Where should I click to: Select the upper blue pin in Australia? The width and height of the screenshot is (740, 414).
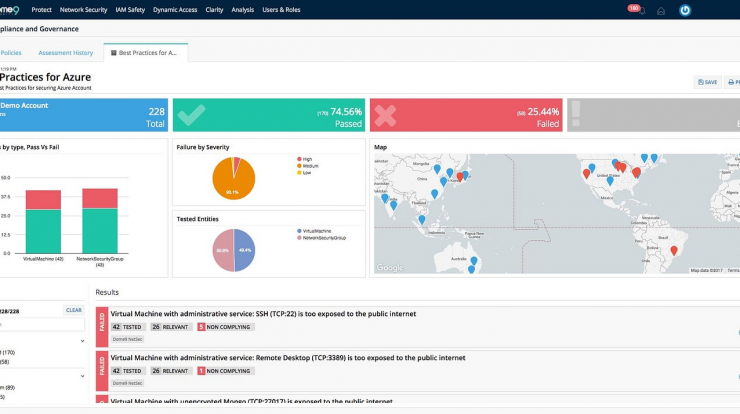(x=474, y=261)
